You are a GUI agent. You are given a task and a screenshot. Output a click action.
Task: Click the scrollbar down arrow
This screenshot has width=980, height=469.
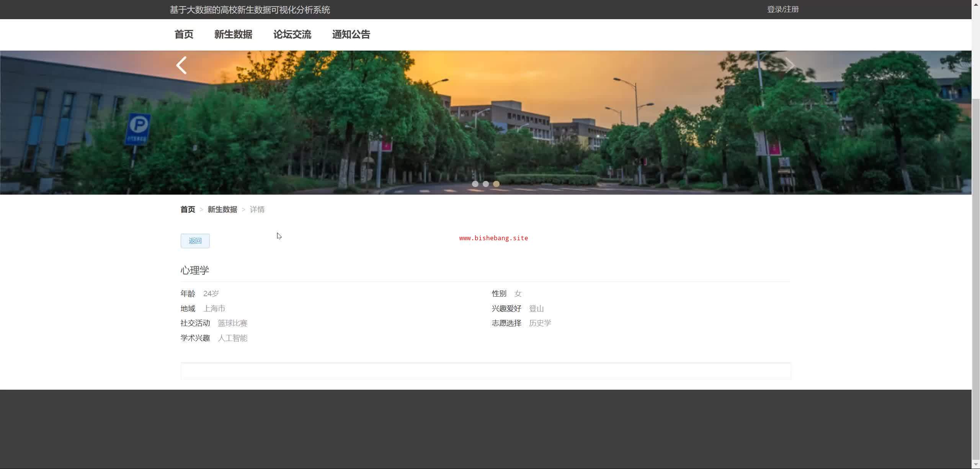pos(976,464)
